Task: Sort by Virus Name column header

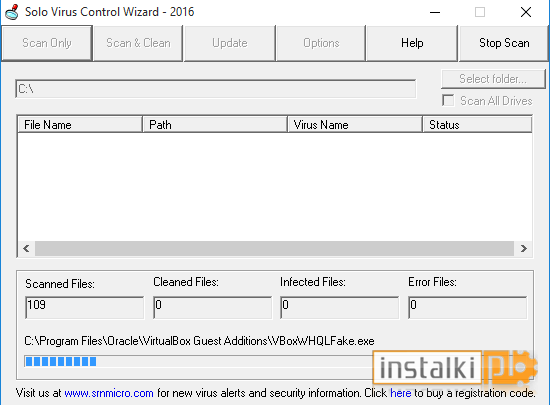Action: tap(355, 125)
